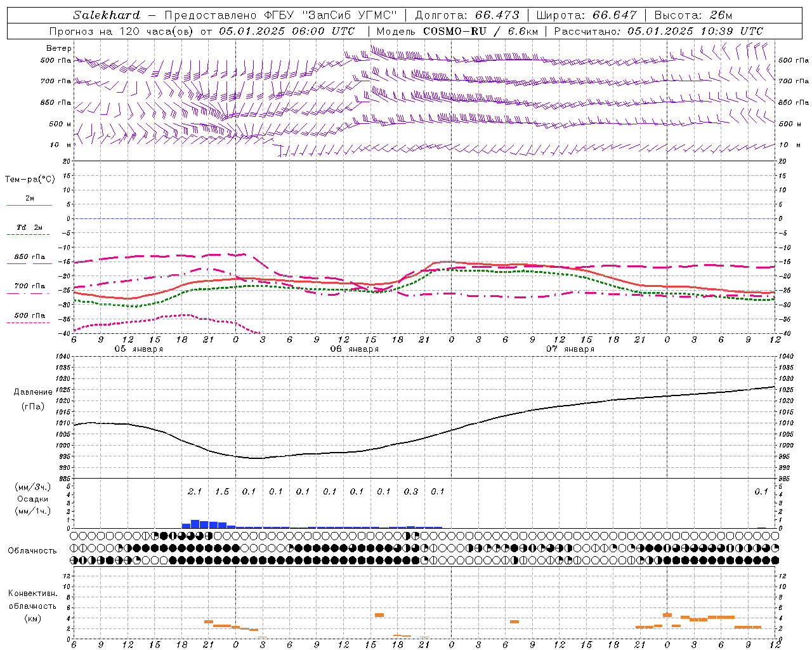The width and height of the screenshot is (812, 650).
Task: Click the tallest blue precipitation bar
Action: point(195,524)
